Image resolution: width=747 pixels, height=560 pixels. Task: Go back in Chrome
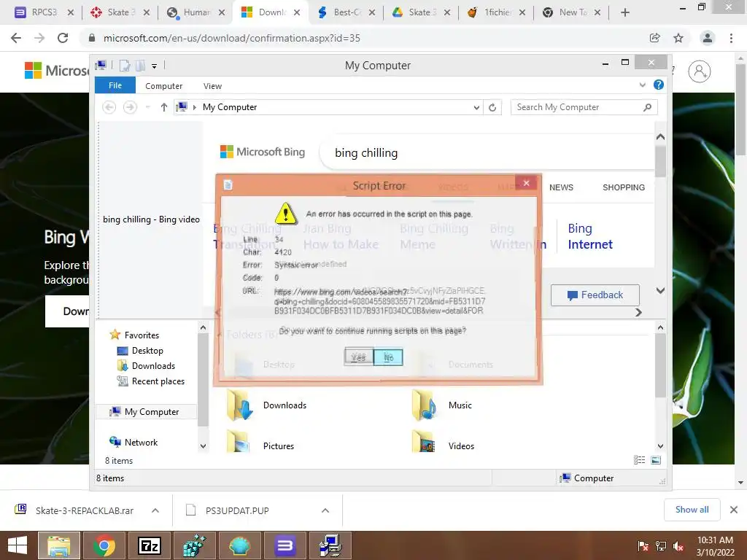(x=16, y=38)
